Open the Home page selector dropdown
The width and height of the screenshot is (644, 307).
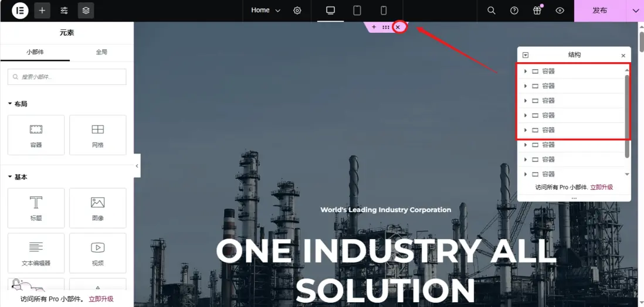[x=266, y=11]
